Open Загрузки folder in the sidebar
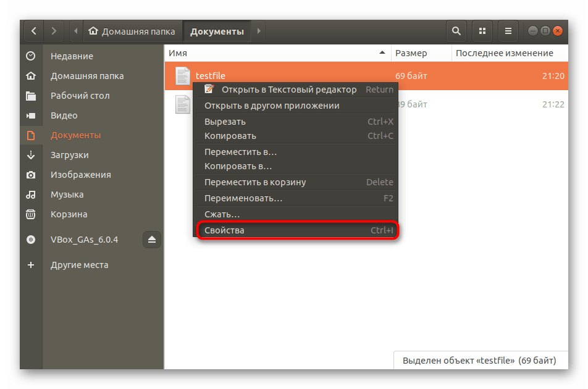 (69, 155)
